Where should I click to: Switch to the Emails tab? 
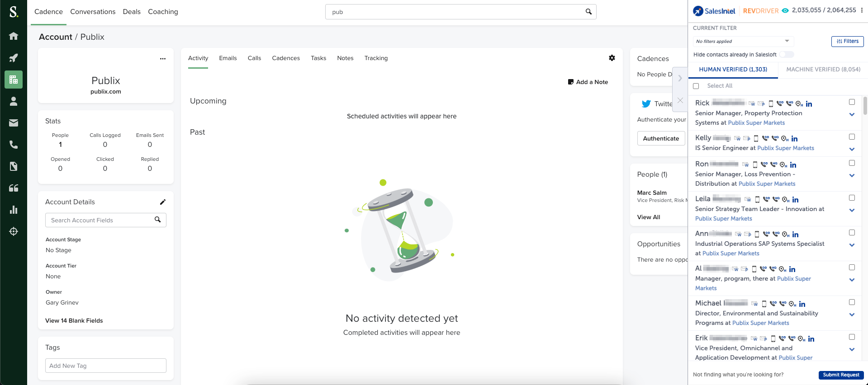pos(228,58)
